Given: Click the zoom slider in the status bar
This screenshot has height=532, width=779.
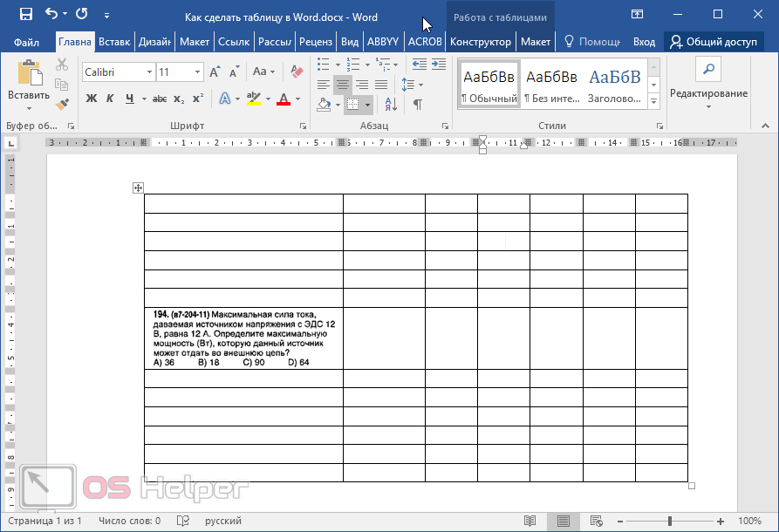Looking at the screenshot, I should click(x=670, y=521).
